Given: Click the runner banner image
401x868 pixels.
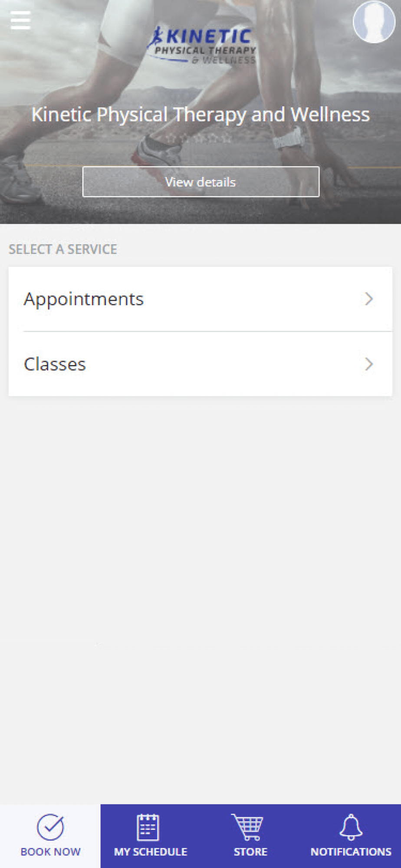Looking at the screenshot, I should coord(200,112).
